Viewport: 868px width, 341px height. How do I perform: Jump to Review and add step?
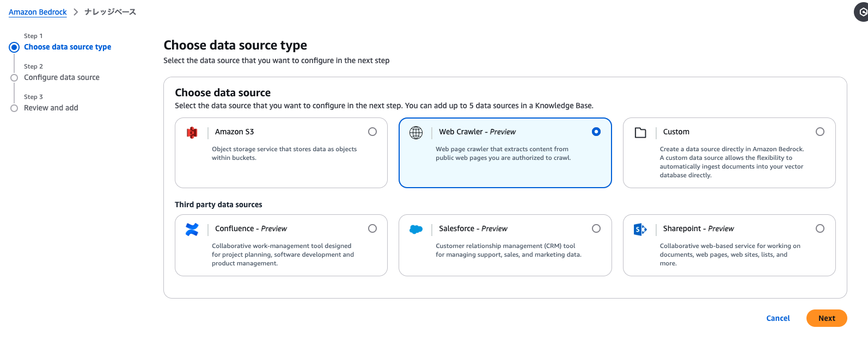tap(51, 108)
